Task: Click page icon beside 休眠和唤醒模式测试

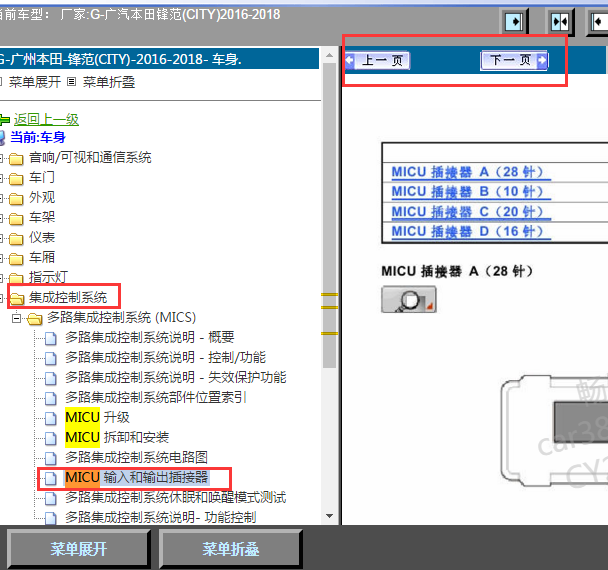Action: (x=50, y=498)
